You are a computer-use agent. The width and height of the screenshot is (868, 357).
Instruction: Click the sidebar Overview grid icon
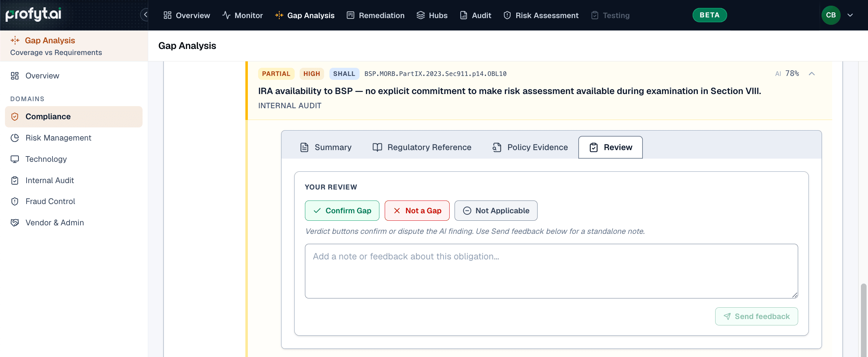tap(15, 76)
